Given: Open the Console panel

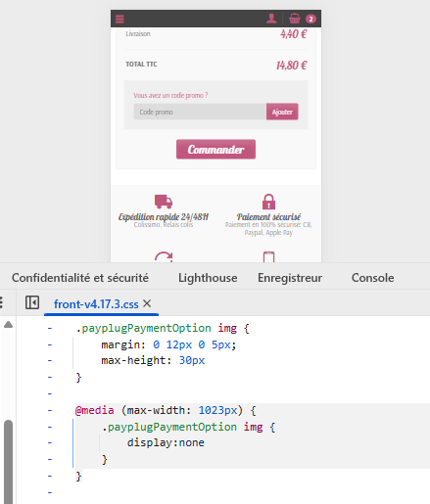Looking at the screenshot, I should coord(373,278).
